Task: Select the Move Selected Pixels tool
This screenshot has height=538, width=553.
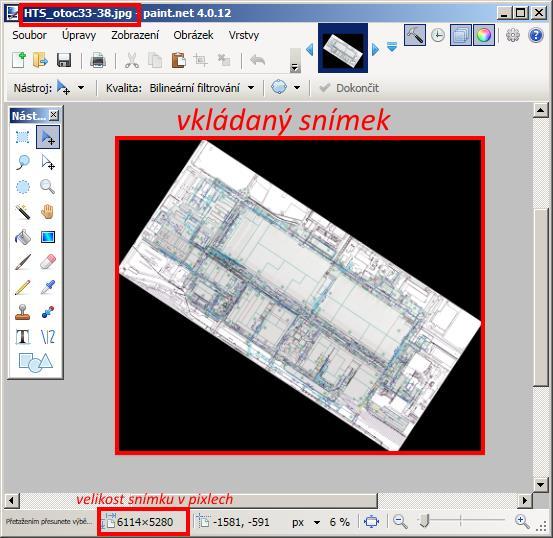Action: pos(48,137)
